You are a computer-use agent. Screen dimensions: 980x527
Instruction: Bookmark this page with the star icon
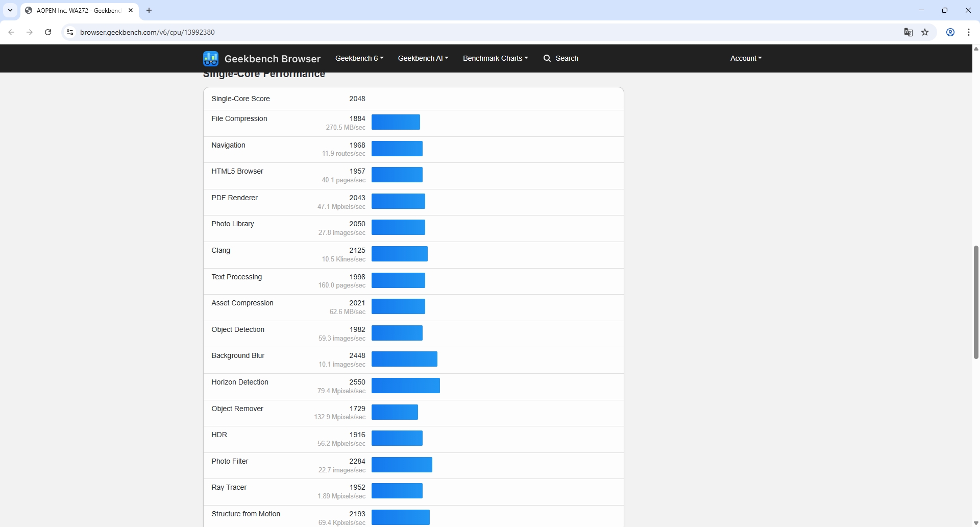pos(925,32)
